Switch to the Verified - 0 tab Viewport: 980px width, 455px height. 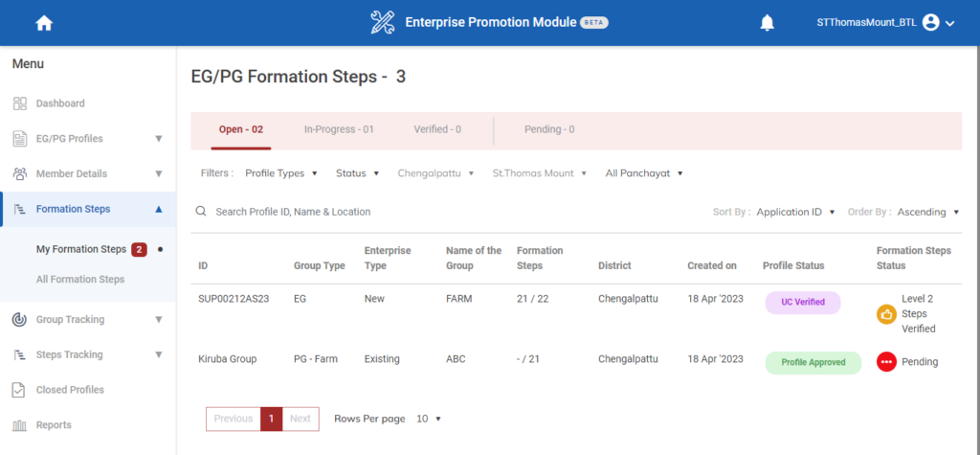(437, 129)
